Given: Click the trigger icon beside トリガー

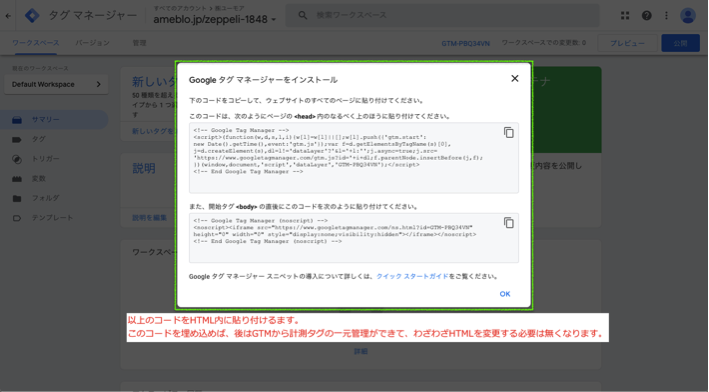Looking at the screenshot, I should coord(17,159).
